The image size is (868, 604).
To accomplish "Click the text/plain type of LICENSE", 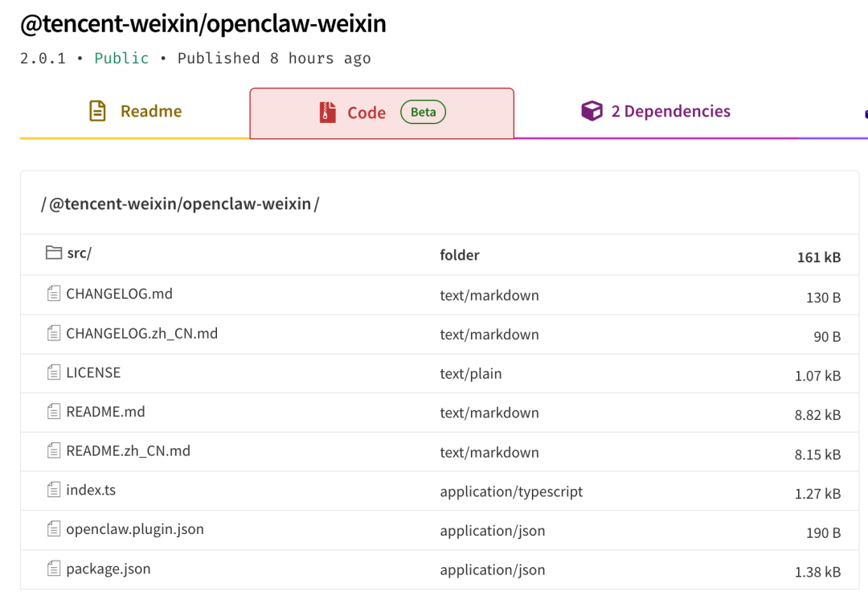I will pyautogui.click(x=470, y=374).
